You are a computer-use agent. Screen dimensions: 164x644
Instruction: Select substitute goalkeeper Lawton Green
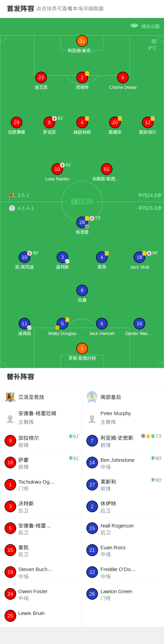click(123, 594)
